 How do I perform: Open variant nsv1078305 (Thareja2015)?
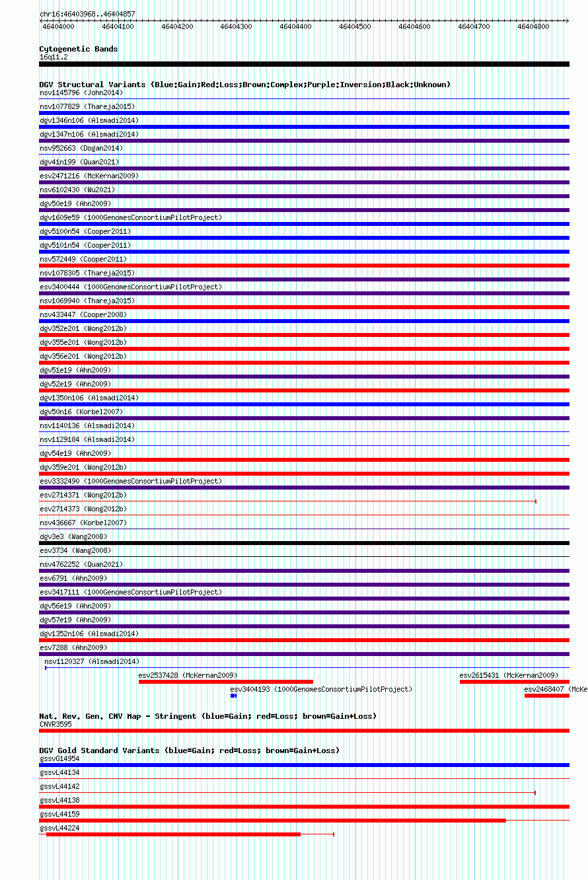tap(87, 273)
